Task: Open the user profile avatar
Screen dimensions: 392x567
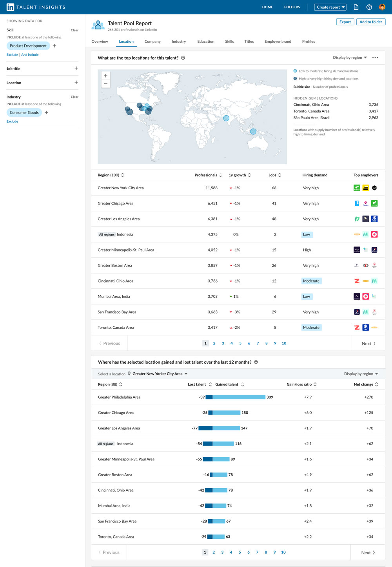Action: pyautogui.click(x=382, y=7)
